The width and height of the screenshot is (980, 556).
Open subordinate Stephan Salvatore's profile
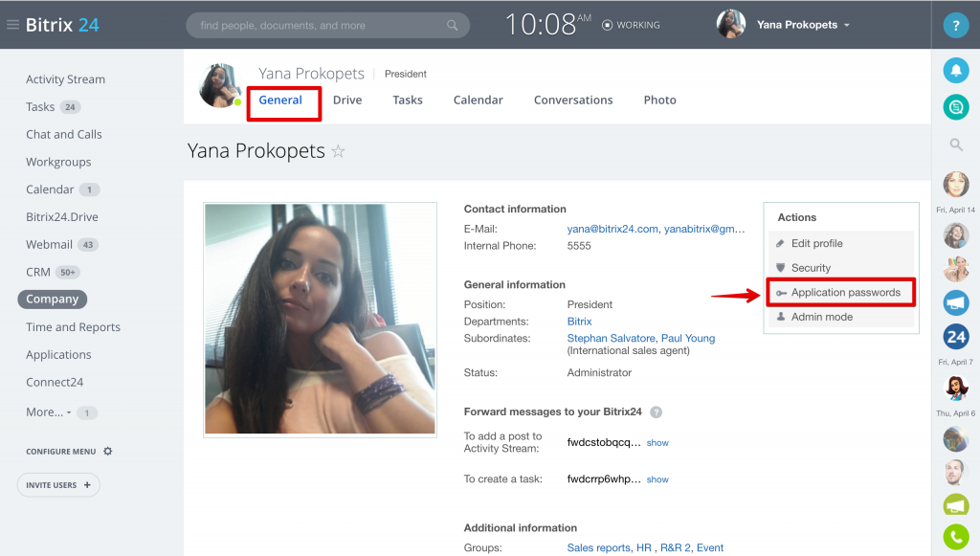pyautogui.click(x=611, y=339)
